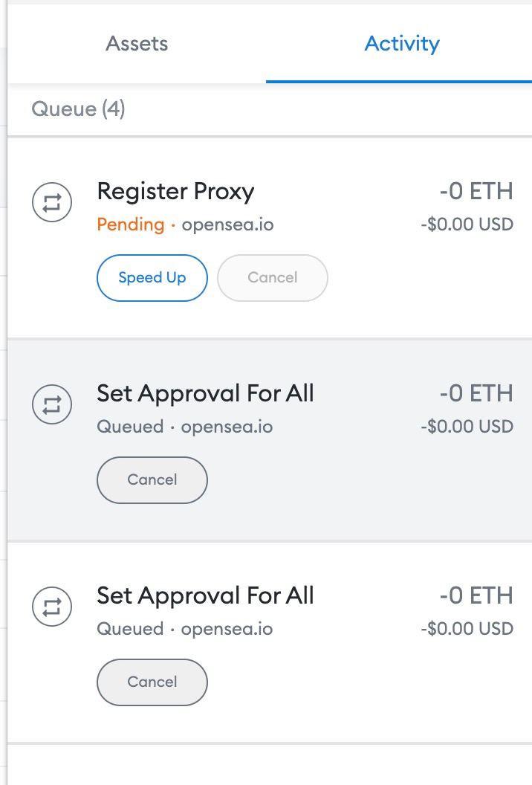Switch to the Assets tab
The image size is (532, 785).
tap(137, 44)
